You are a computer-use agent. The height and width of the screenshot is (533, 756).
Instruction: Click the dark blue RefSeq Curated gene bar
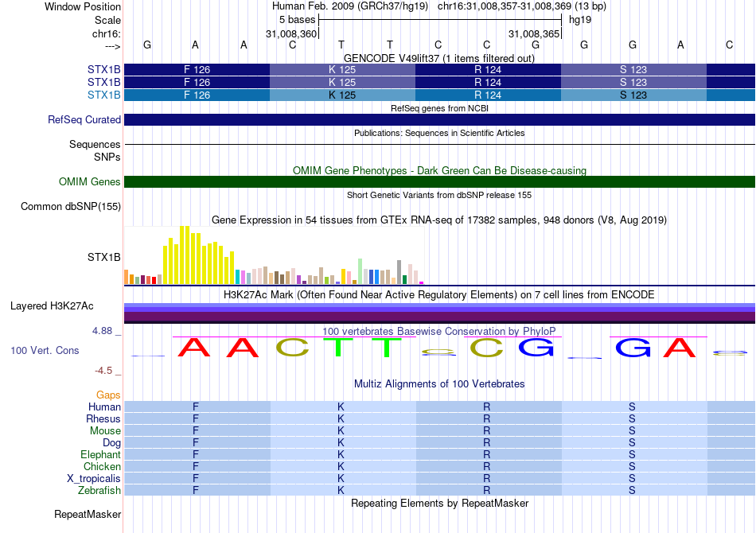(440, 119)
